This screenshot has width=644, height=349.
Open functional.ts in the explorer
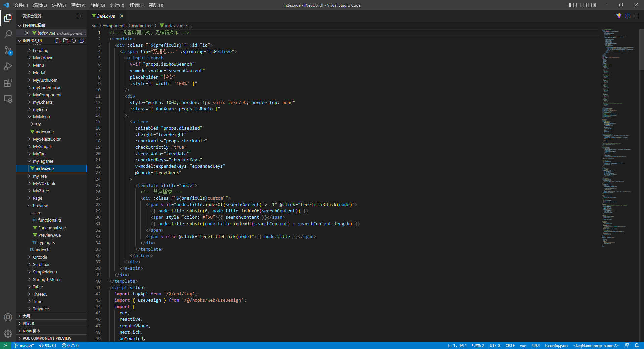[x=51, y=220]
